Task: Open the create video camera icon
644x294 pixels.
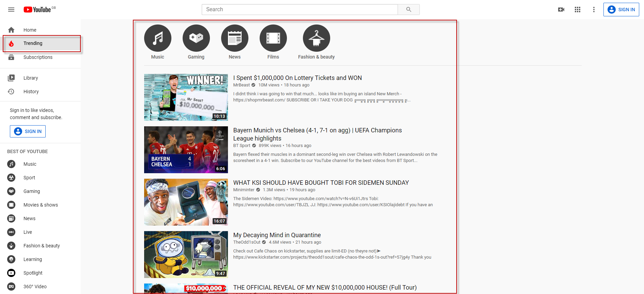Action: [561, 10]
